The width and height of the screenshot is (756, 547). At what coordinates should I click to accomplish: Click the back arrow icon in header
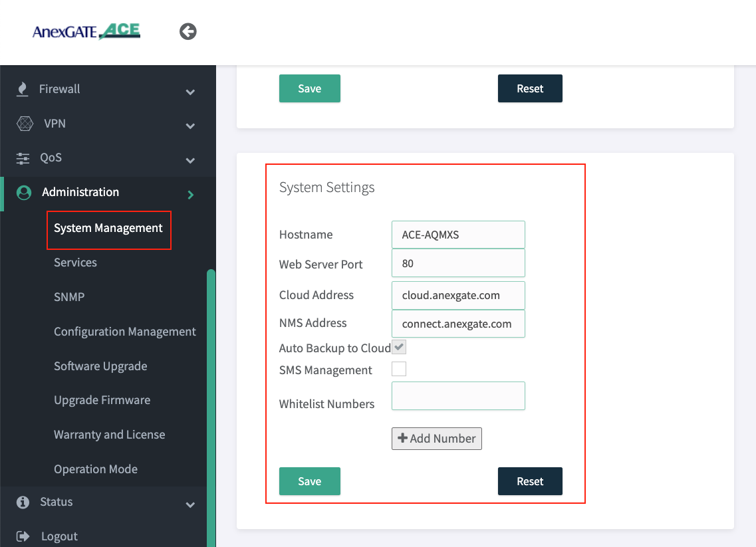pos(188,31)
